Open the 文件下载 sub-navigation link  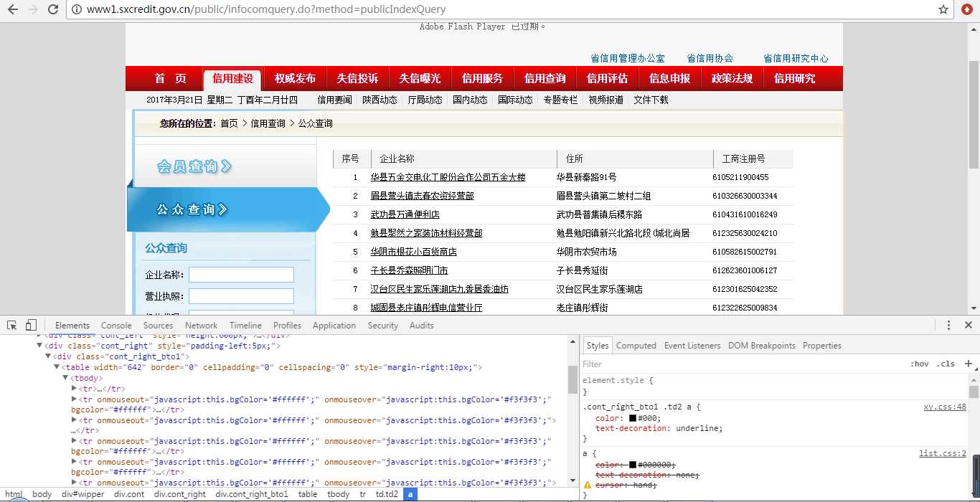coord(651,100)
